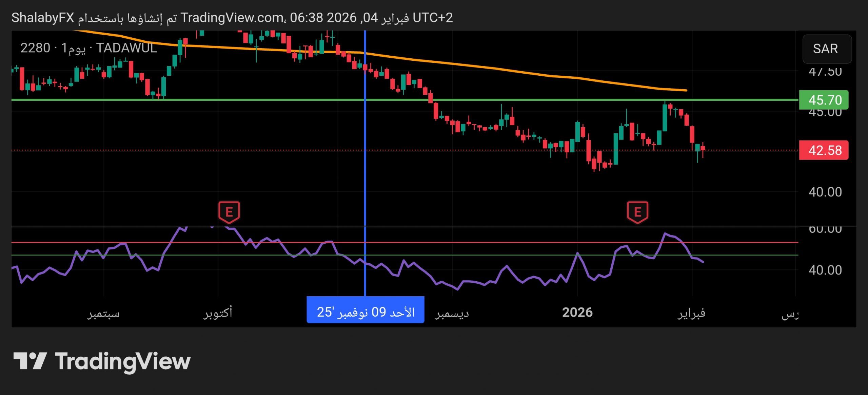This screenshot has height=395, width=868.
Task: Click the blue date label 09 نوفمبر
Action: 365,312
